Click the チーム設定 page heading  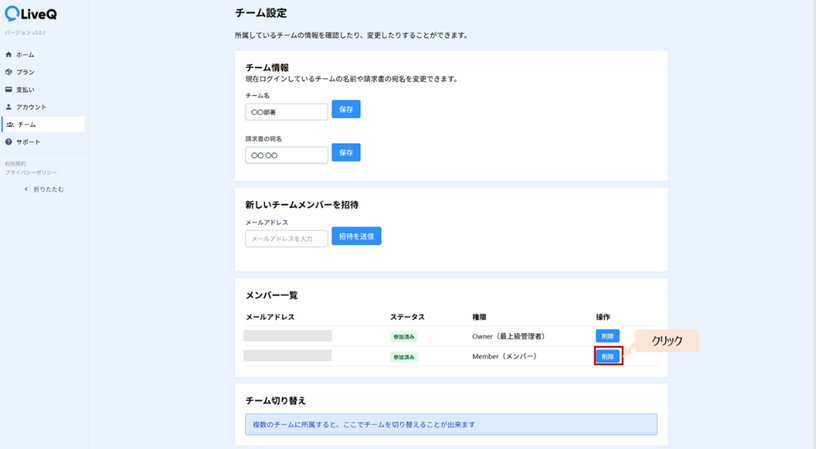[261, 13]
